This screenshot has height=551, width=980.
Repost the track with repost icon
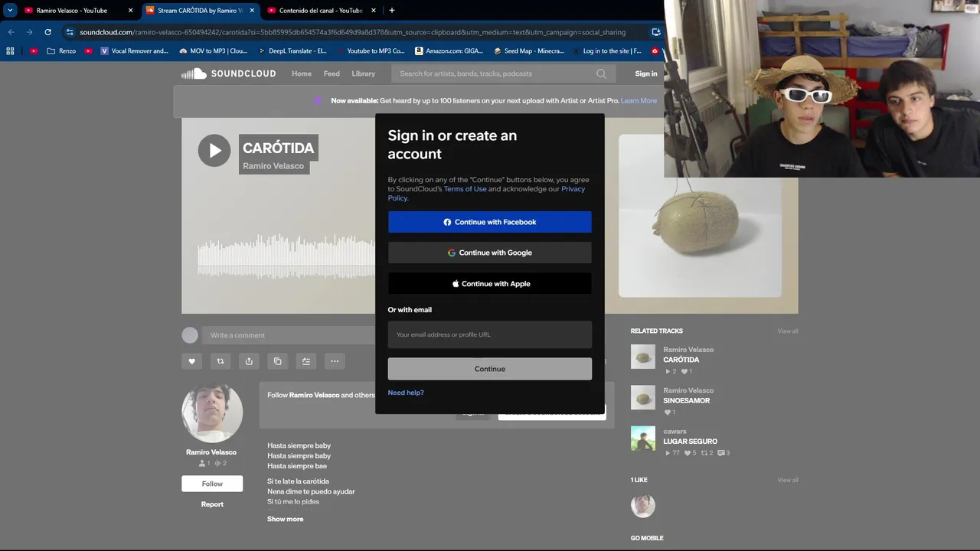(220, 361)
